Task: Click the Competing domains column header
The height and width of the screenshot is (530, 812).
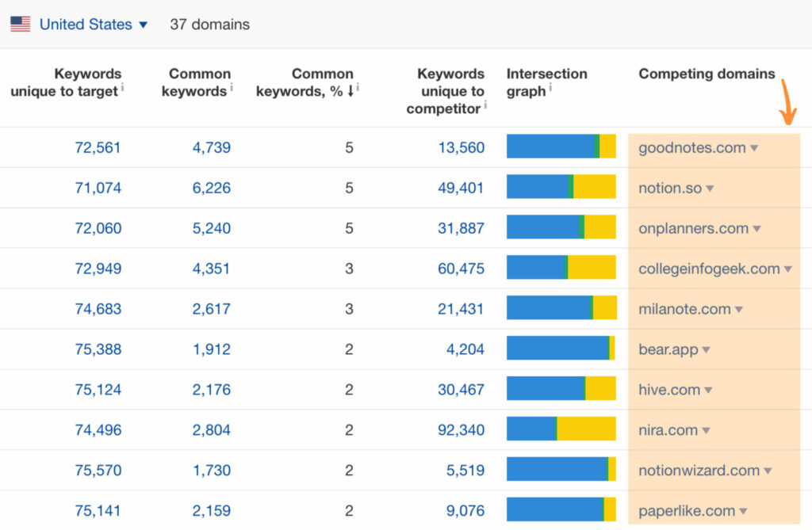Action: 707,74
